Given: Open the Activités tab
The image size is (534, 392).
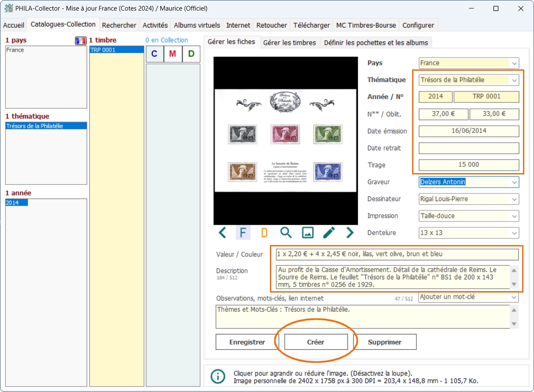Looking at the screenshot, I should pos(155,25).
